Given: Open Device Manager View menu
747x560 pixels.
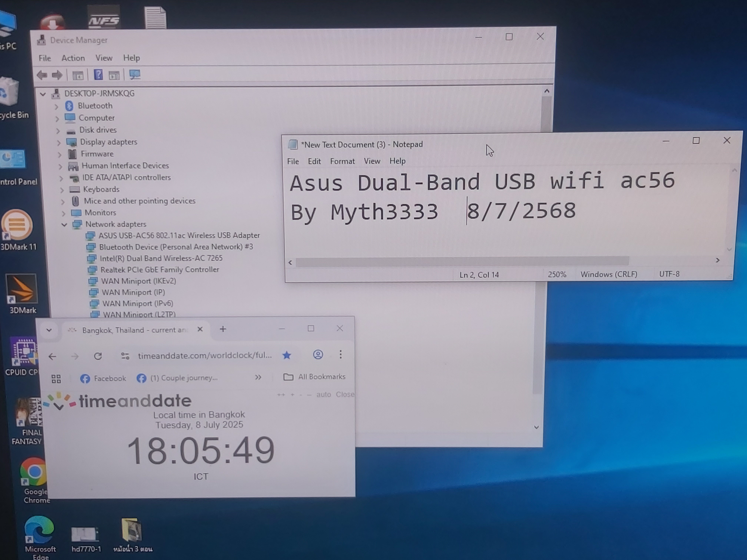Looking at the screenshot, I should 104,58.
